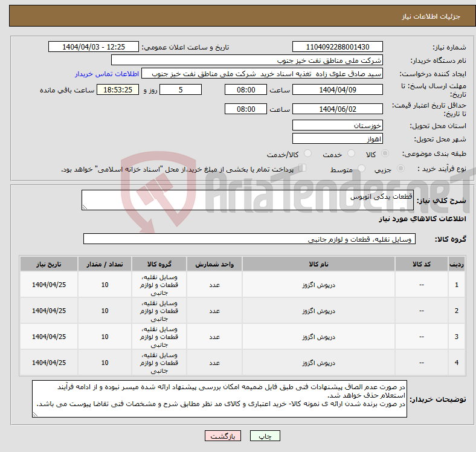
Task: Click the date 1404/04/25 in row 4
Action: [x=49, y=363]
